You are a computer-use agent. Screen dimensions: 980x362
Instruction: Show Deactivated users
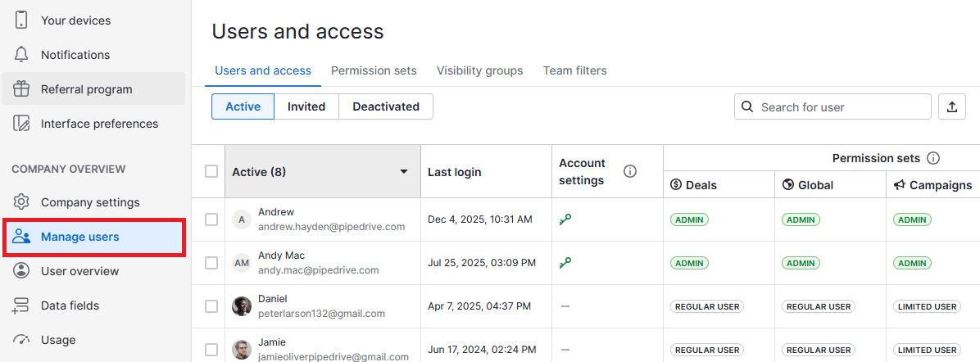(x=386, y=106)
